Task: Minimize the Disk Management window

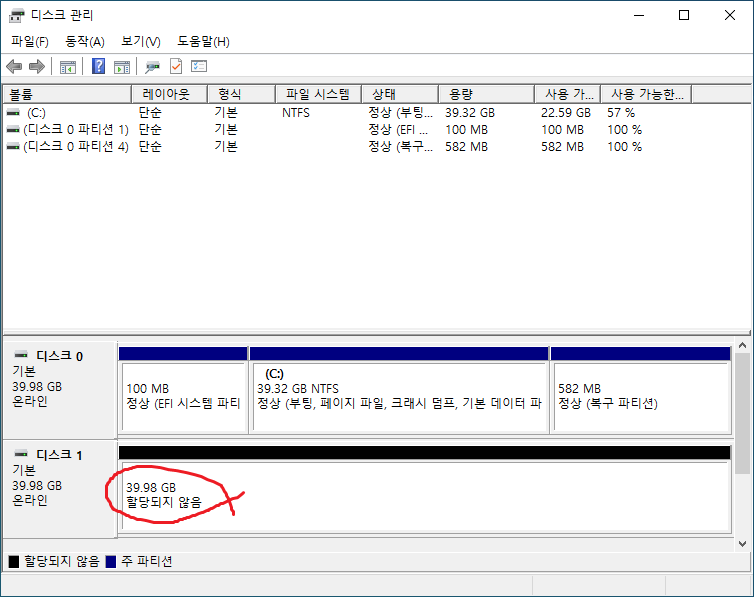Action: click(639, 15)
